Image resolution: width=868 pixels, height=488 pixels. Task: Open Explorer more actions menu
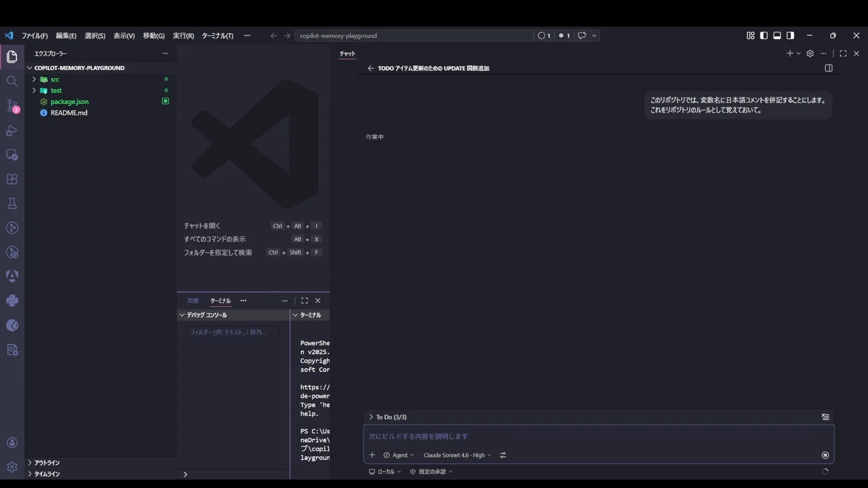pos(165,54)
